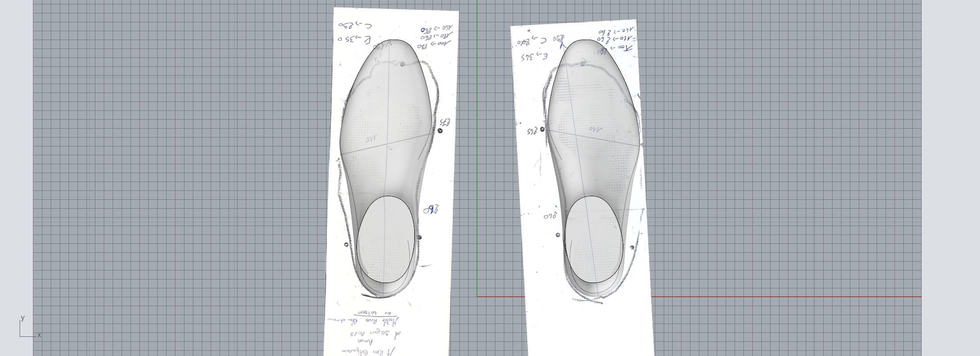
Task: Click empty grid left of the left scan
Action: tap(178, 178)
